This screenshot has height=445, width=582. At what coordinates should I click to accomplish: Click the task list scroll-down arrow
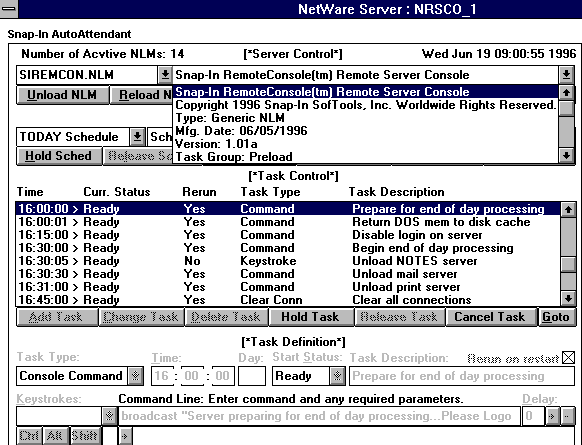[x=568, y=298]
